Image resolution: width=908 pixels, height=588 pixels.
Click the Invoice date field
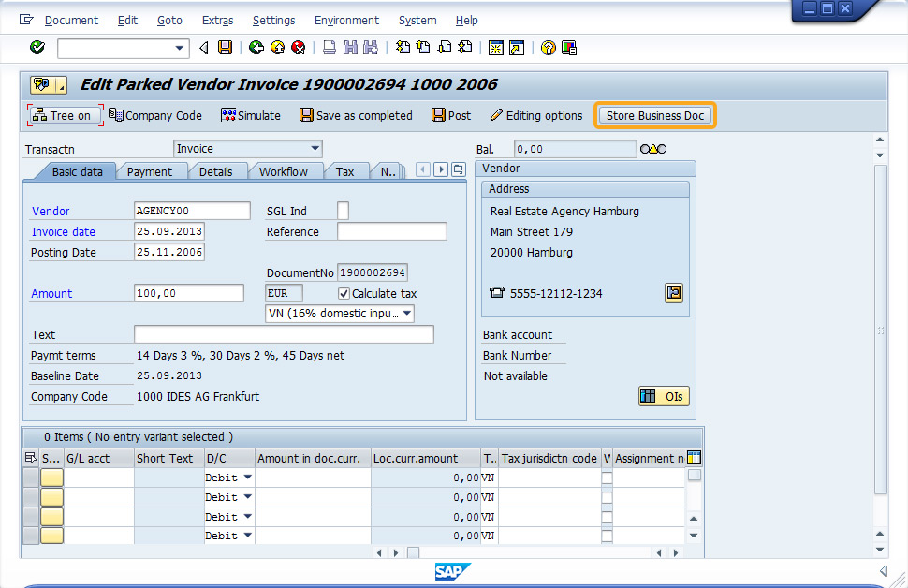[x=169, y=231]
